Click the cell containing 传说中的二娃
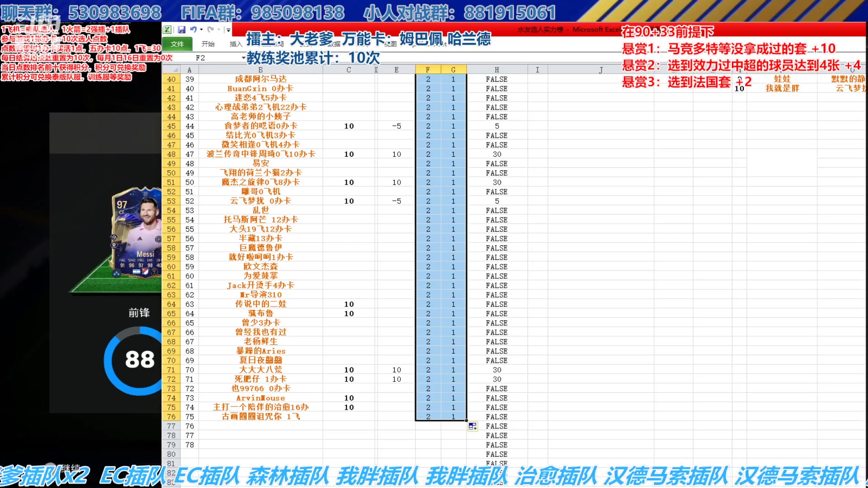Viewport: 868px width, 488px height. point(260,304)
